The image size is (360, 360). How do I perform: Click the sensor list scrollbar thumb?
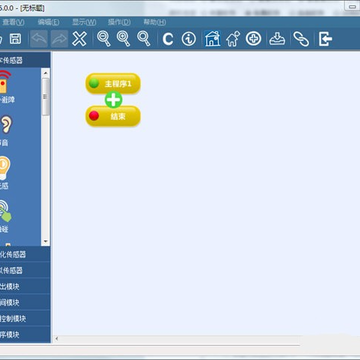[x=46, y=97]
